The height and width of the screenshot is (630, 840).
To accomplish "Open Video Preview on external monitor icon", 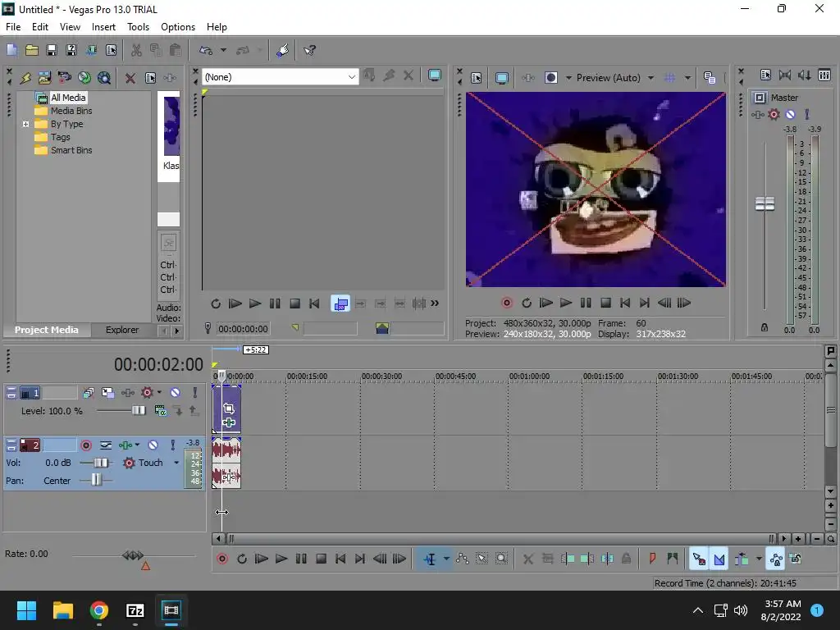I will click(x=501, y=78).
